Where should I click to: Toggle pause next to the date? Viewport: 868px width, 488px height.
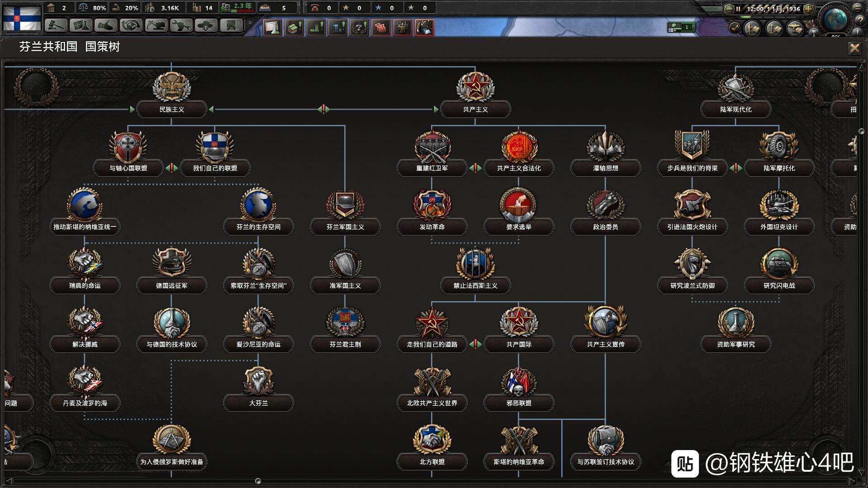coord(738,9)
